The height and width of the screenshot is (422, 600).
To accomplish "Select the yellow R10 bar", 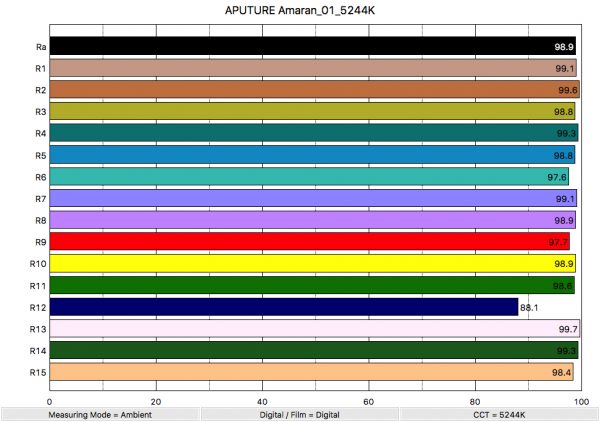I will [312, 263].
